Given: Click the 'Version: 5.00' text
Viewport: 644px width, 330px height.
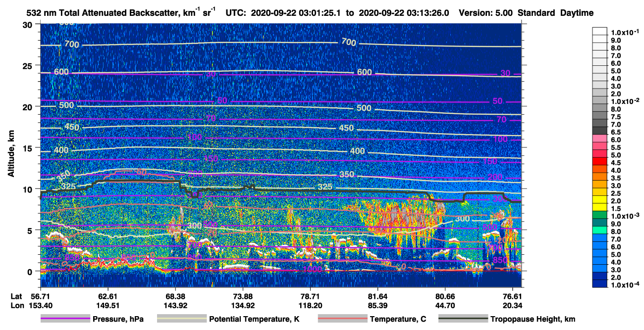Looking at the screenshot, I should pos(485,13).
